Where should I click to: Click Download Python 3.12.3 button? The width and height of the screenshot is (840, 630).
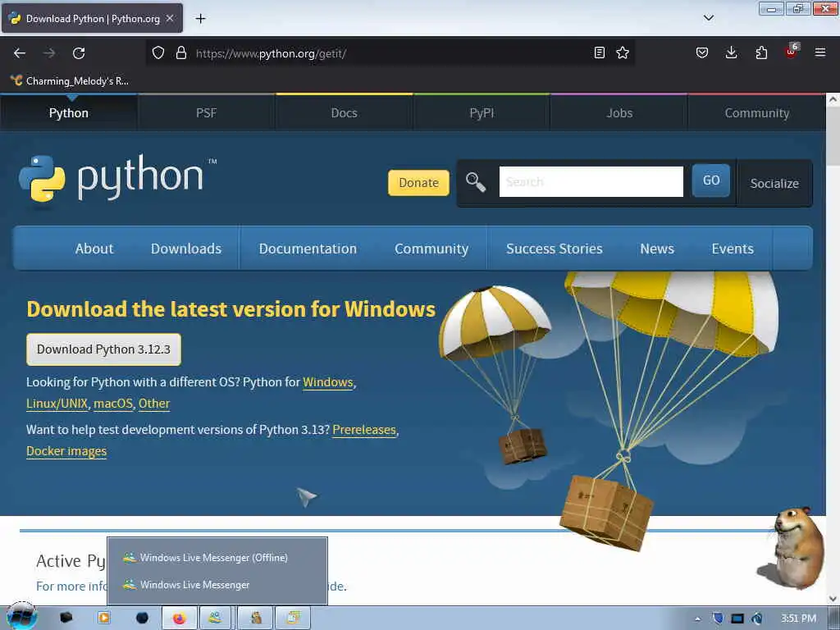pos(103,349)
